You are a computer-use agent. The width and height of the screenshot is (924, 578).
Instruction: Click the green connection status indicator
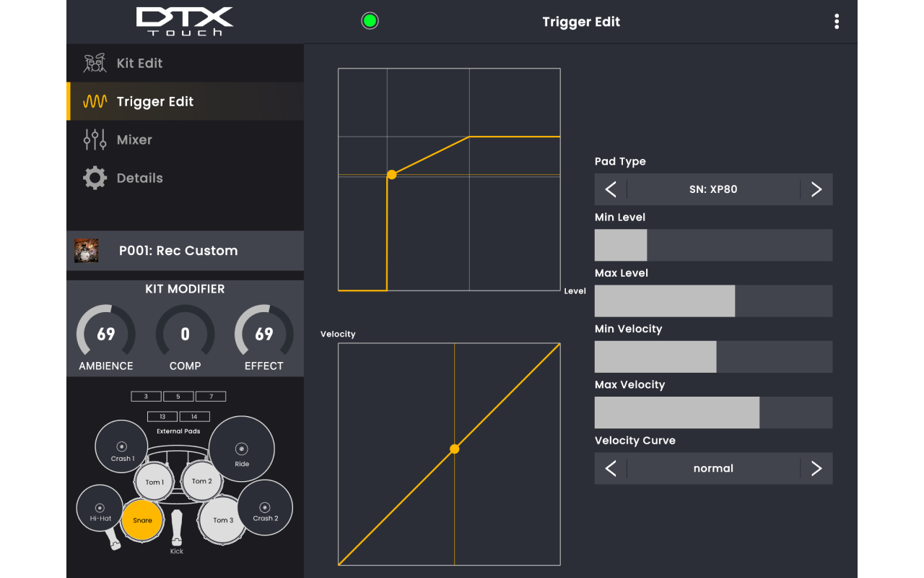(x=370, y=21)
